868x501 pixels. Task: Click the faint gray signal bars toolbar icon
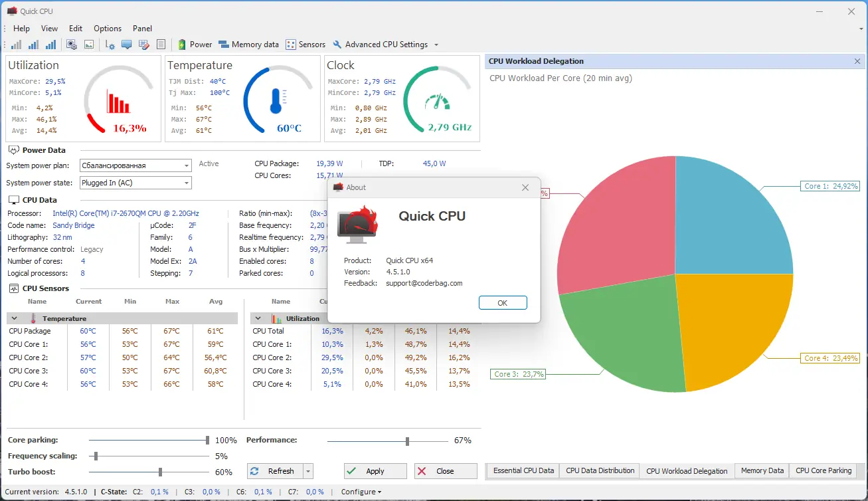(16, 45)
